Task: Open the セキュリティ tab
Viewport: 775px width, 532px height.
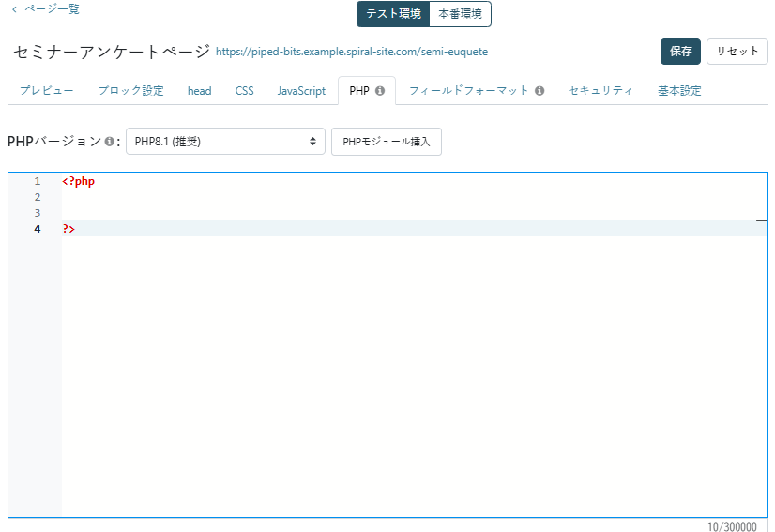Action: pyautogui.click(x=600, y=91)
